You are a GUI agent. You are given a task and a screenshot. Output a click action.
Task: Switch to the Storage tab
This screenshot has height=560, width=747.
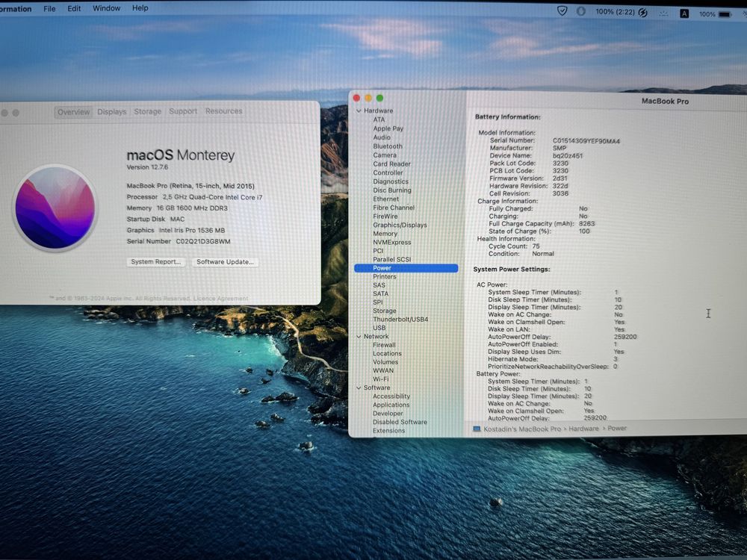pyautogui.click(x=148, y=111)
